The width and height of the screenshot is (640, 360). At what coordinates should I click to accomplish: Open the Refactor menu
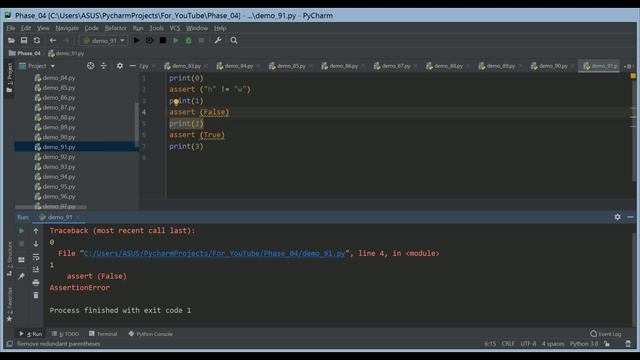click(x=116, y=28)
